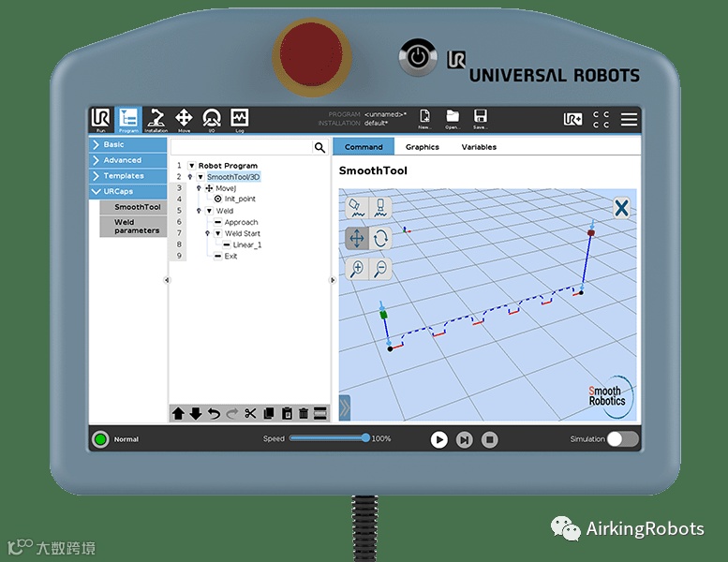728x562 pixels.
Task: Click the search magnifier icon
Action: tap(319, 148)
